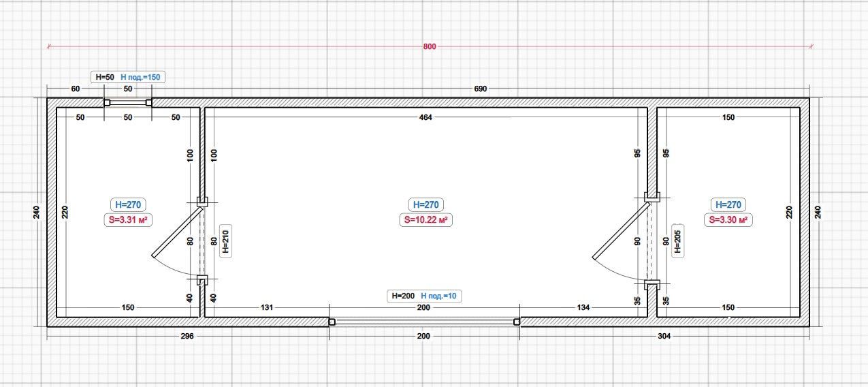This screenshot has width=868, height=387.
Task: Click the 200 dimension between 131 and 134
Action: tap(423, 308)
